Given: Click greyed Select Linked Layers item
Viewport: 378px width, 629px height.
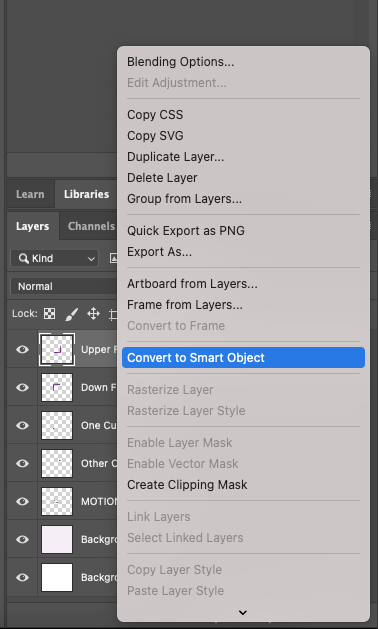Looking at the screenshot, I should pos(185,538).
